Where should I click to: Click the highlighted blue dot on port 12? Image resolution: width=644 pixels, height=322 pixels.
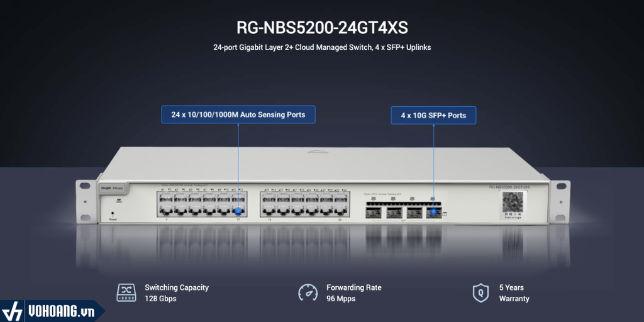pos(238,211)
